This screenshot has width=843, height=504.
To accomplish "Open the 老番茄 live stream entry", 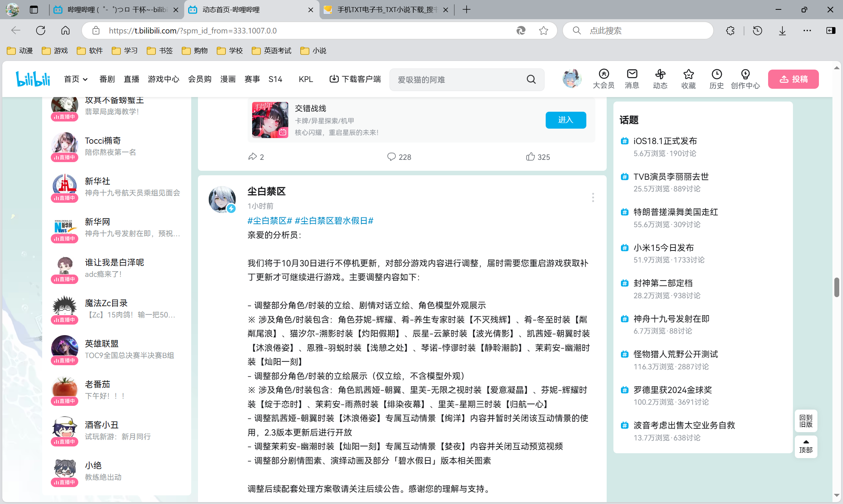I will click(x=117, y=390).
